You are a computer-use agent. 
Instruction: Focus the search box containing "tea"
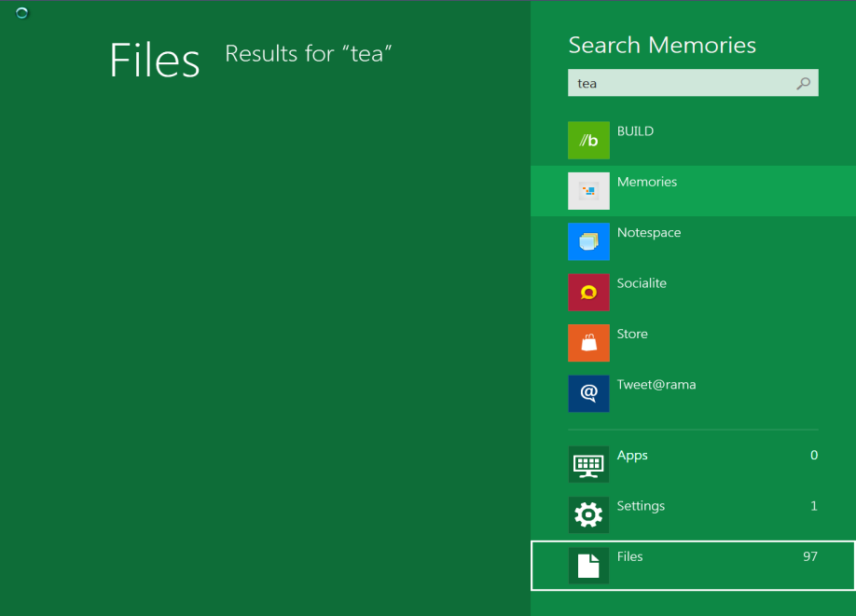coord(693,83)
